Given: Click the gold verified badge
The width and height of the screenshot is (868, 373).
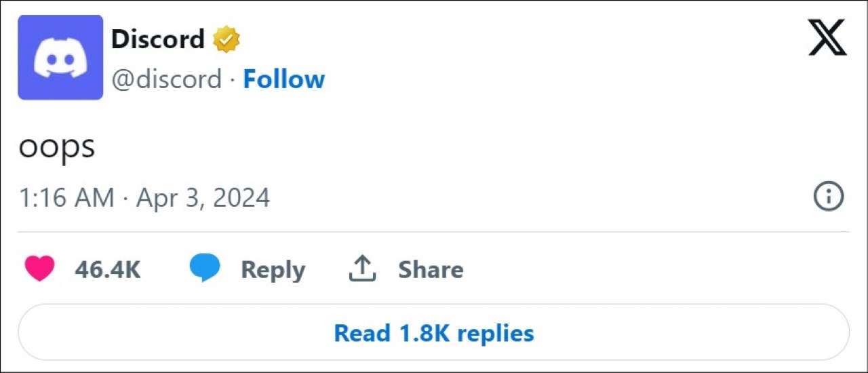Looking at the screenshot, I should click(x=226, y=40).
